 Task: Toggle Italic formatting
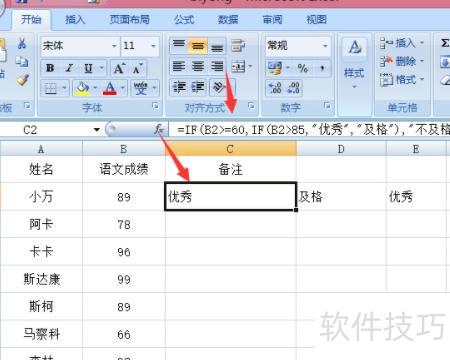pyautogui.click(x=69, y=68)
